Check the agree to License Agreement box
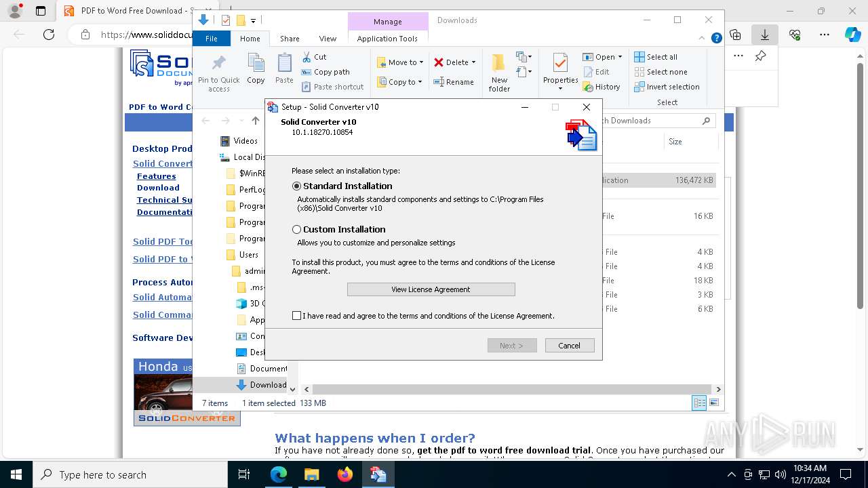 (x=296, y=316)
